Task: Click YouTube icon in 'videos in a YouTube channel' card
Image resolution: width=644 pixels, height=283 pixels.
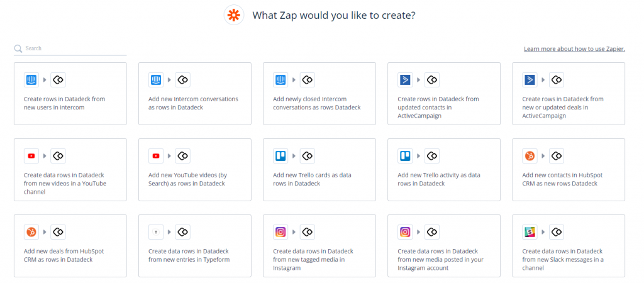Action: point(31,156)
